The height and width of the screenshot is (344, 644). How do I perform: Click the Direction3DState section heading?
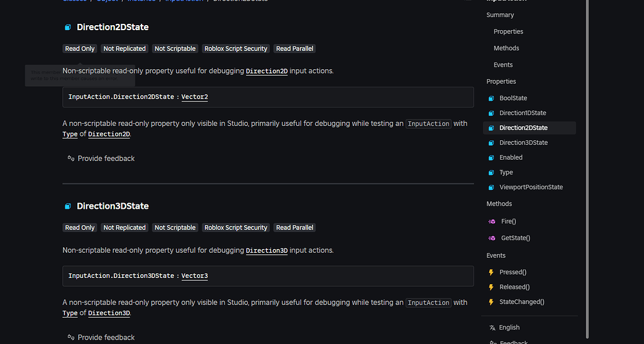pos(113,206)
